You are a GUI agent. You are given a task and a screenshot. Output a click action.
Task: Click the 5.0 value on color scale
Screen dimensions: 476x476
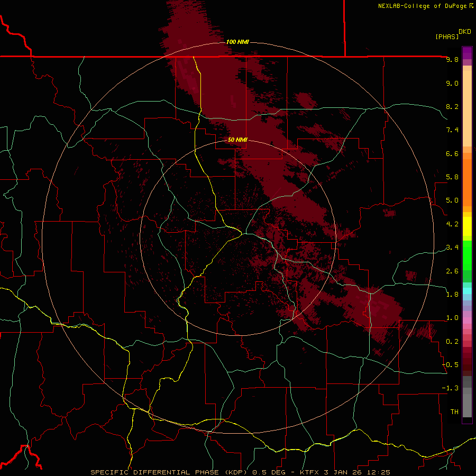coord(452,200)
